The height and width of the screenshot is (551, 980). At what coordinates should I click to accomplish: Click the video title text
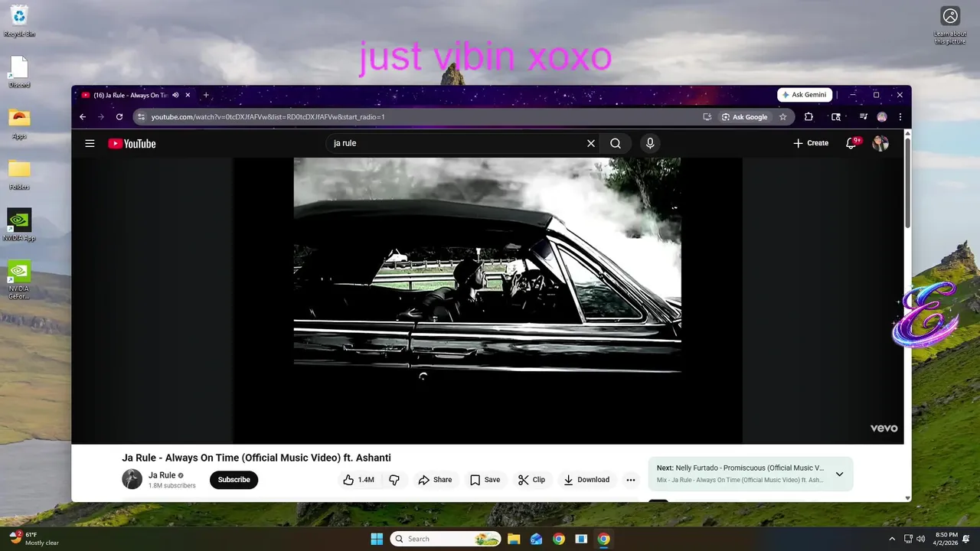pyautogui.click(x=256, y=458)
